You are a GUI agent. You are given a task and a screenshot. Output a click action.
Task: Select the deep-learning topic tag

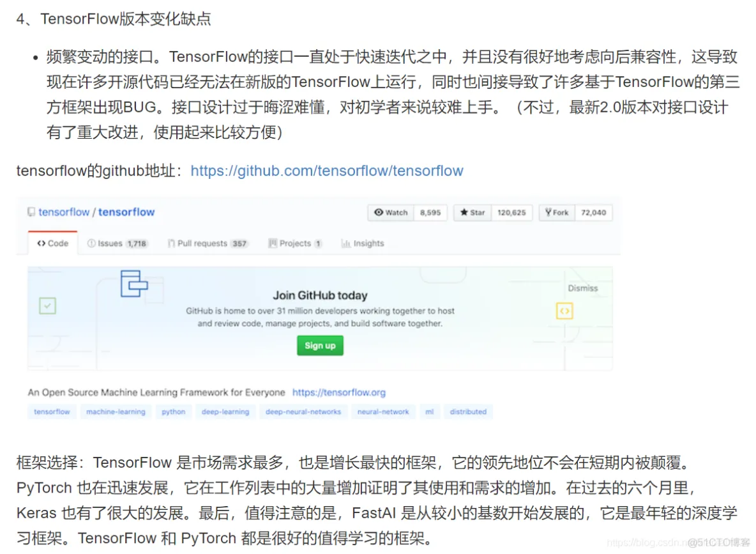point(225,412)
